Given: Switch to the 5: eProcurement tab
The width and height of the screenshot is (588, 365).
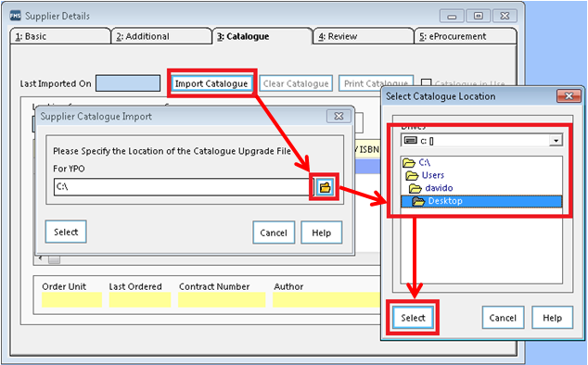Looking at the screenshot, I should click(x=465, y=36).
